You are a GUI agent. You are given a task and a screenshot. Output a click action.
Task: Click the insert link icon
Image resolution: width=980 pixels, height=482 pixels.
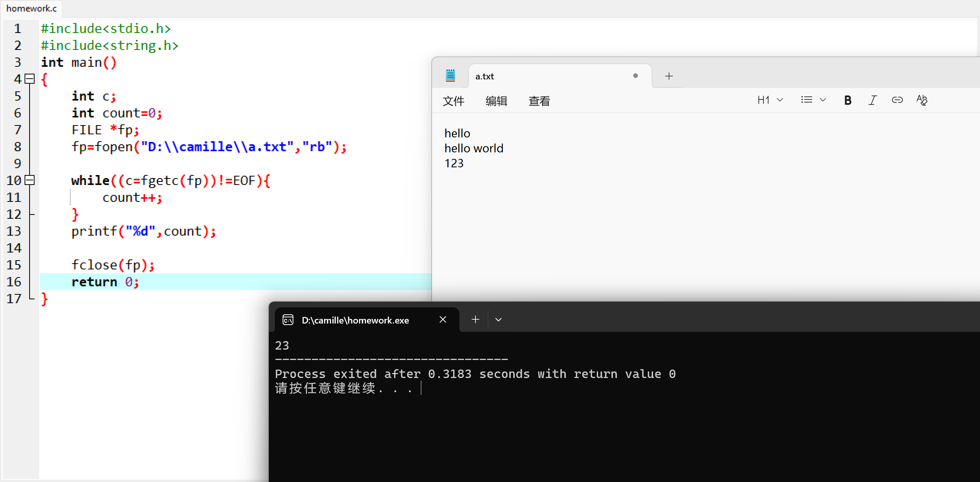coord(897,100)
